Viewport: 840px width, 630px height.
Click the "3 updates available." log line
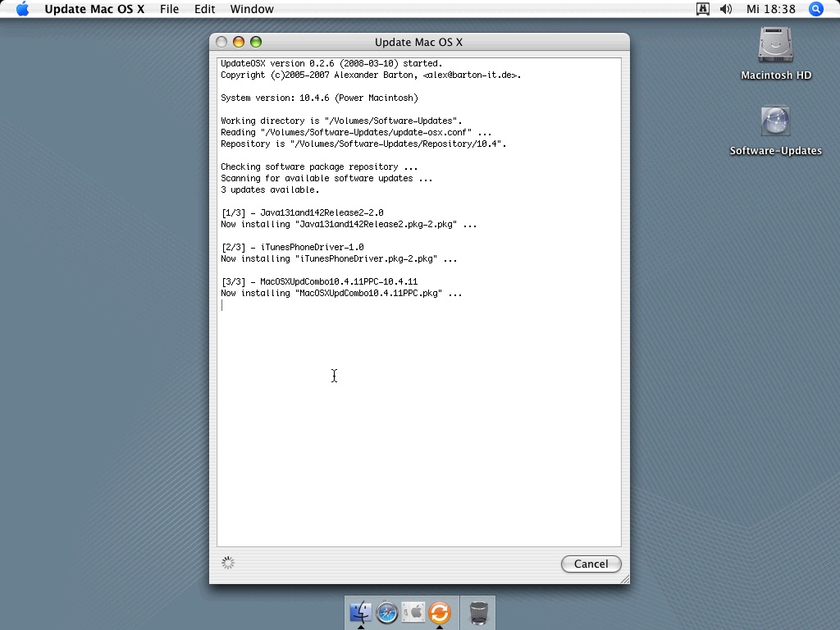tap(270, 190)
